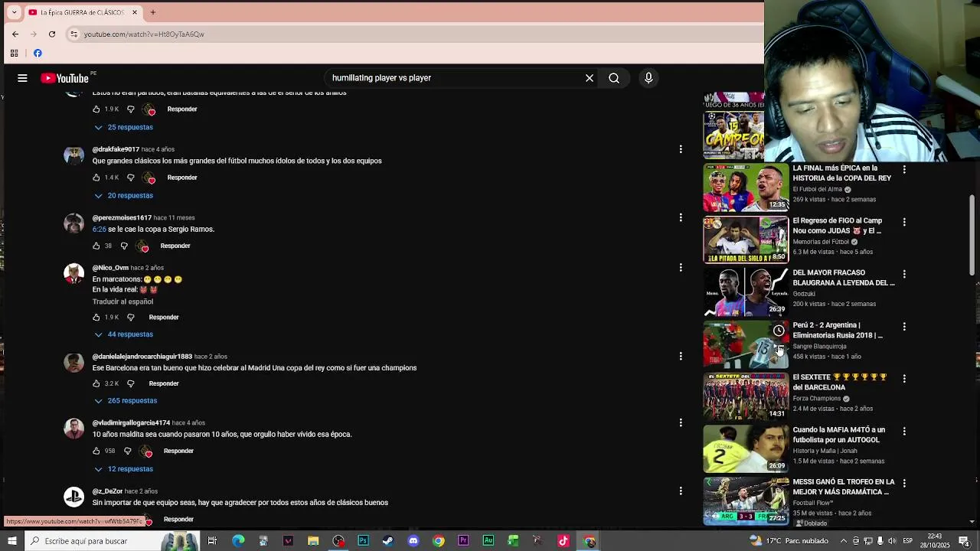Click Responder under @vladimirgallogarcia4174 comment
The image size is (980, 551).
pyautogui.click(x=178, y=451)
